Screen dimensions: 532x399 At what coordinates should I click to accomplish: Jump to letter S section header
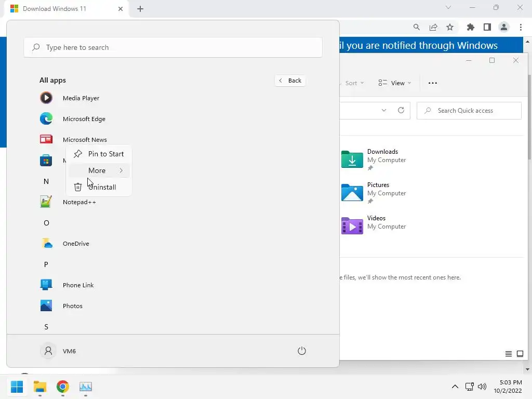click(46, 327)
